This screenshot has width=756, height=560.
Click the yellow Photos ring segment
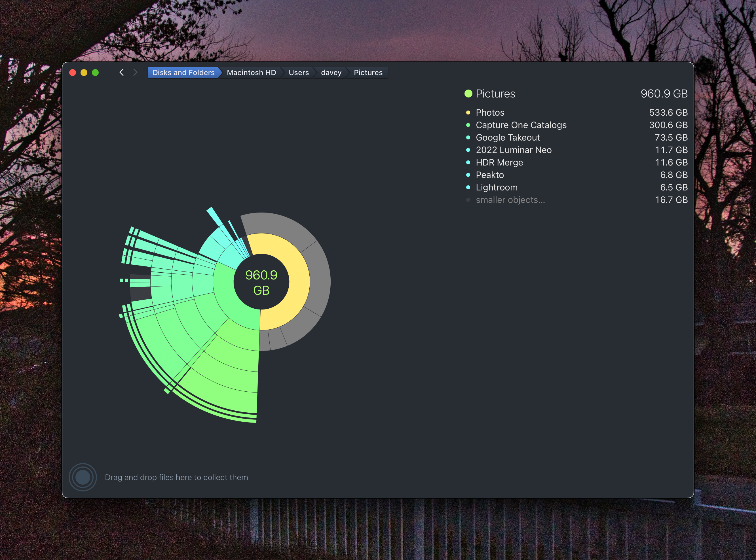pos(299,281)
